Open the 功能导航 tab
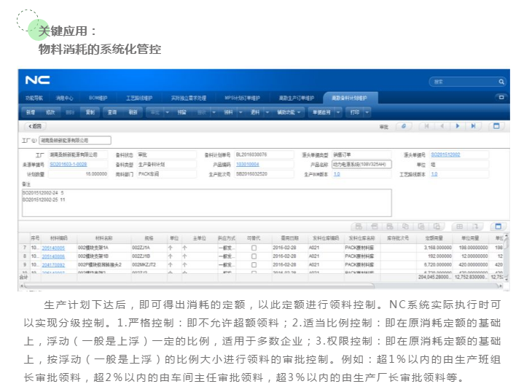This screenshot has height=392, width=532. 34,98
